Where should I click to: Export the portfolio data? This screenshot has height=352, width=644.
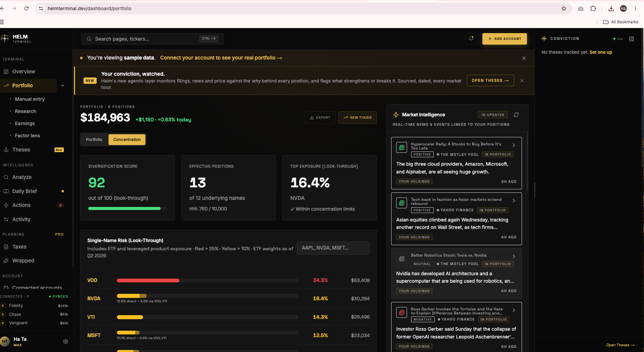[x=320, y=118]
